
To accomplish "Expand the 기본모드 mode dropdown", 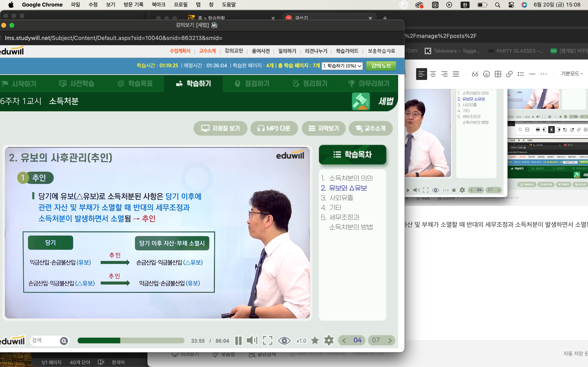I will pos(571,74).
